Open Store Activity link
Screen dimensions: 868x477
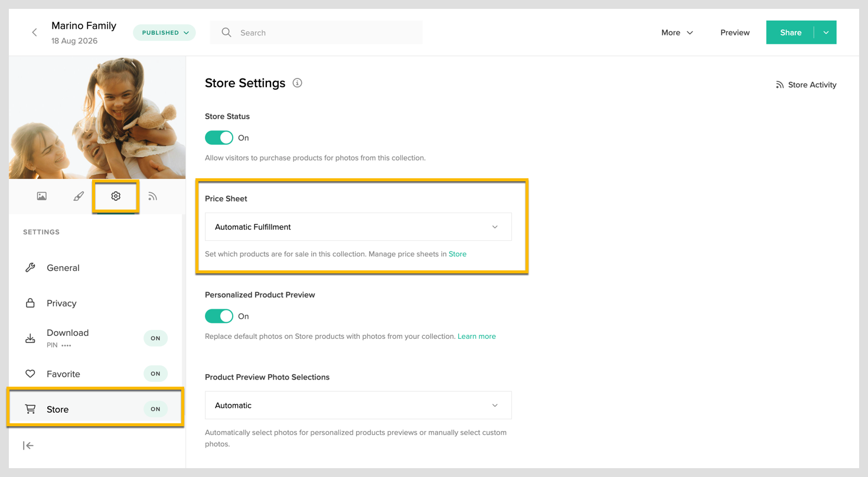[x=806, y=84]
